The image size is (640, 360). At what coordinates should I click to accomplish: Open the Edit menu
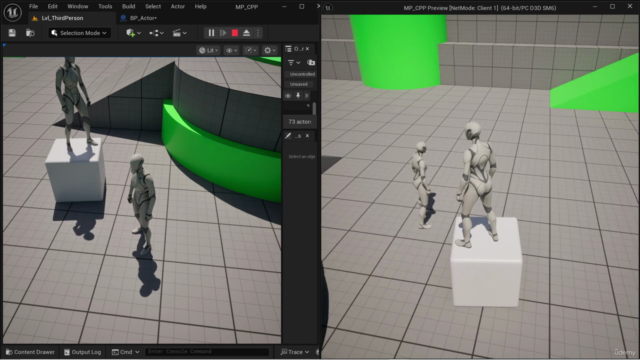(52, 7)
